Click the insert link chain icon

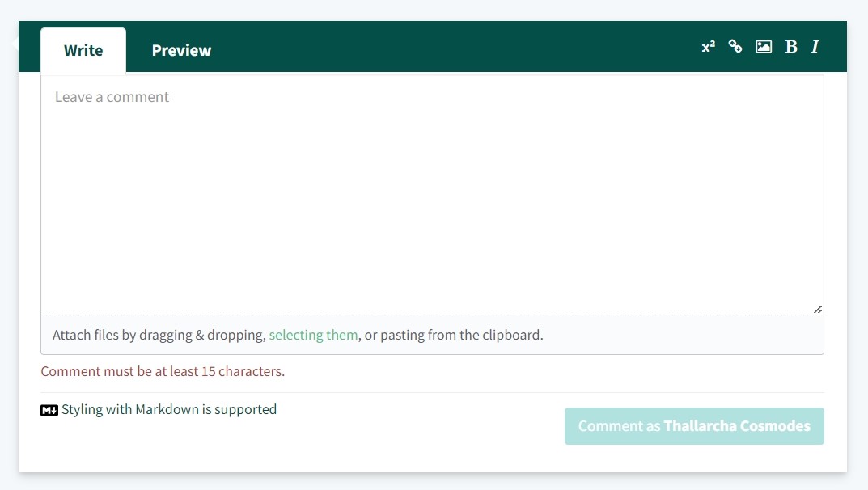point(735,47)
